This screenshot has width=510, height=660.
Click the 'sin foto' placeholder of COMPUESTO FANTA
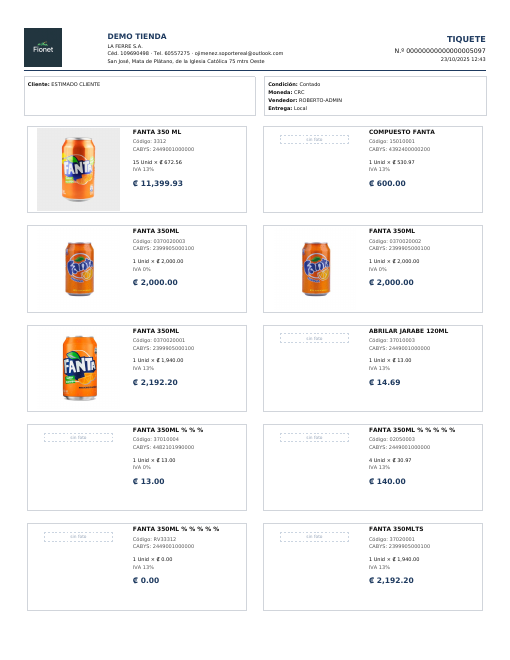[x=314, y=139]
